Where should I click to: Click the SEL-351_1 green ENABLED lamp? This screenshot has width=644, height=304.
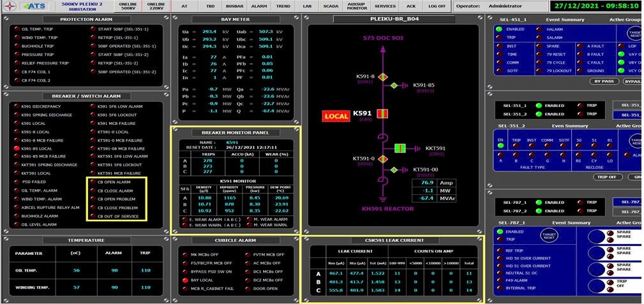point(539,105)
